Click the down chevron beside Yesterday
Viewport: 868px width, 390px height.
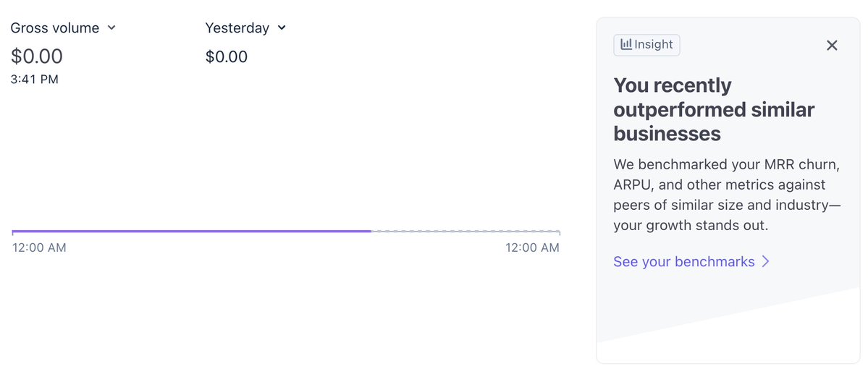281,27
